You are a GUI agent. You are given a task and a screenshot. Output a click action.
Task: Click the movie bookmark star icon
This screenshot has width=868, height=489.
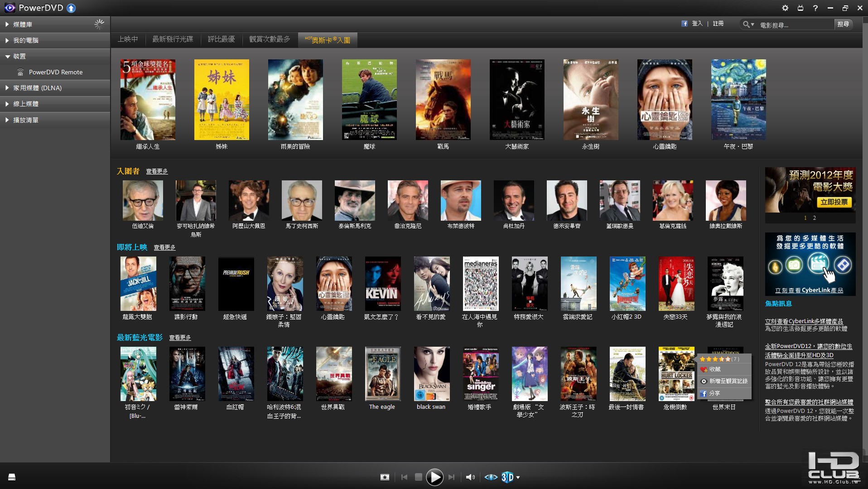pyautogui.click(x=385, y=477)
